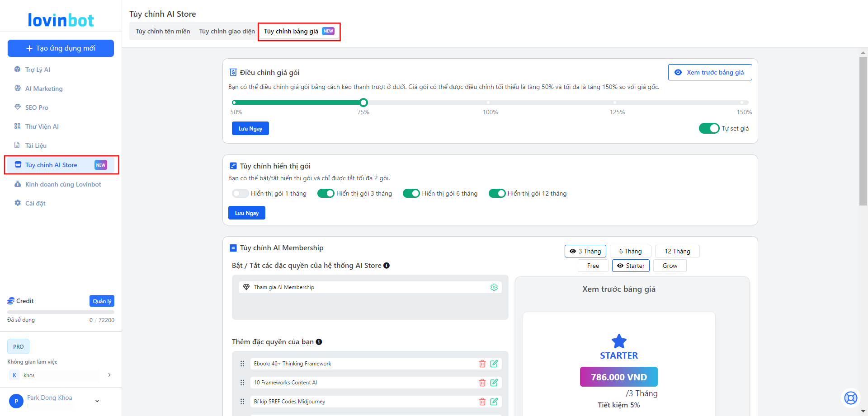Disable the Tự set giá switch
The height and width of the screenshot is (416, 868).
click(709, 128)
